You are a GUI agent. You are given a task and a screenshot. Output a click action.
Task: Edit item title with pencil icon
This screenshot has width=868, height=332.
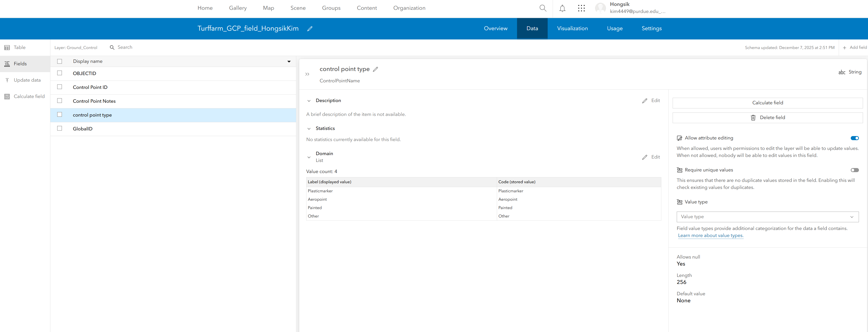pyautogui.click(x=310, y=29)
